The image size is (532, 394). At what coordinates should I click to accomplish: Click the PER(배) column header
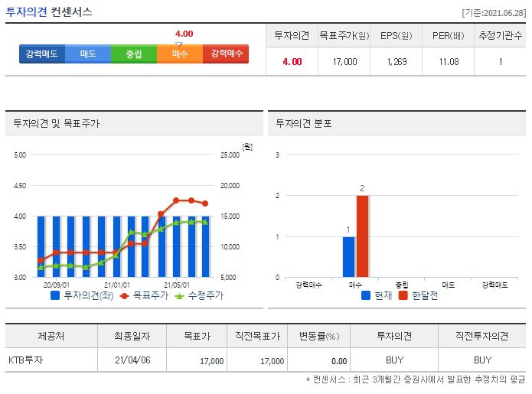coord(449,36)
